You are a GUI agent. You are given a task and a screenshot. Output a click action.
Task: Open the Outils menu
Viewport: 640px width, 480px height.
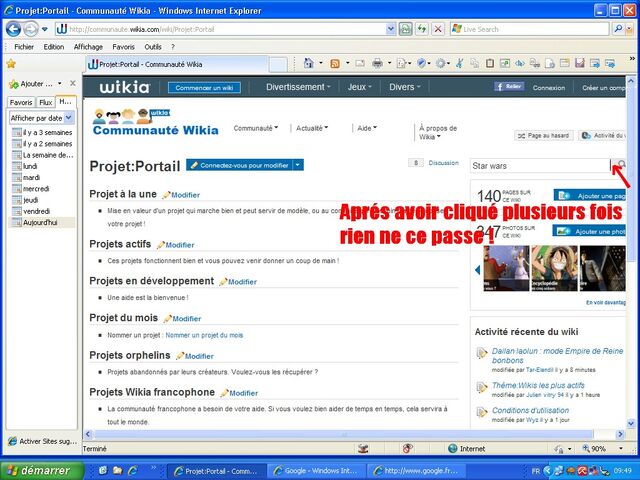pyautogui.click(x=153, y=47)
